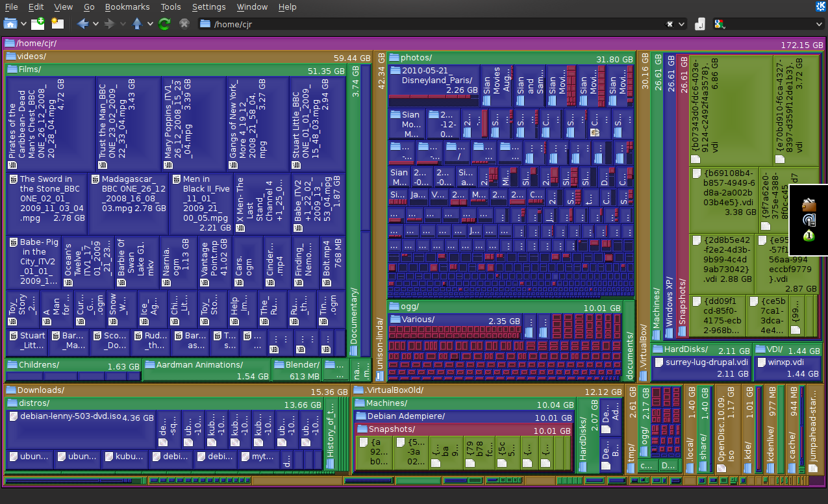Open the Tools menu
Image resolution: width=828 pixels, height=504 pixels.
click(171, 6)
